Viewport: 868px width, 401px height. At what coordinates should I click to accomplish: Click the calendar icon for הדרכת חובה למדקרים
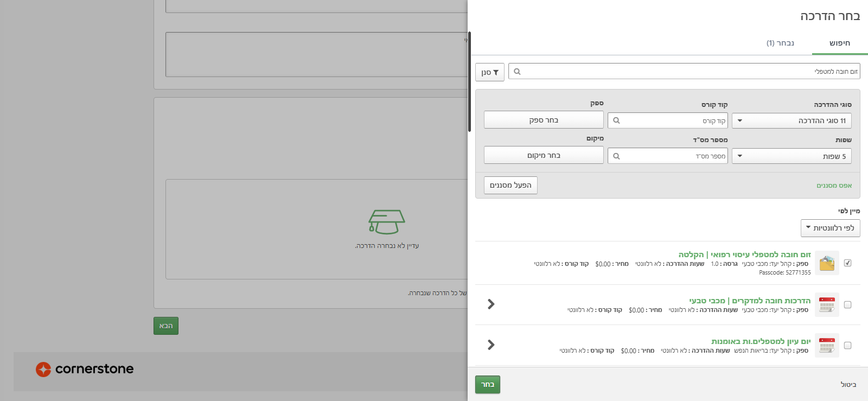(827, 304)
